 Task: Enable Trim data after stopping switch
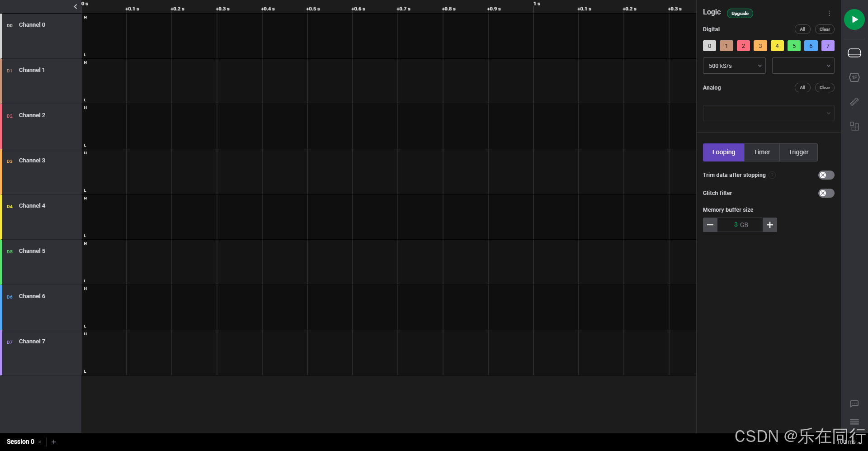coord(826,175)
